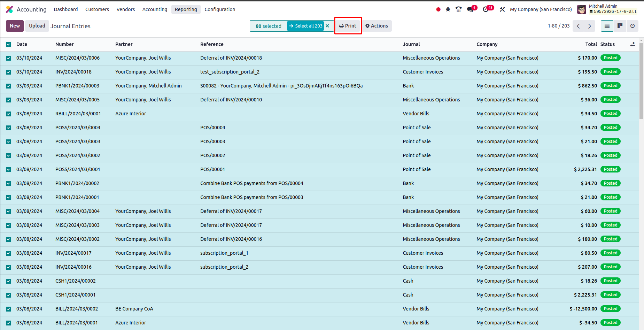The height and width of the screenshot is (330, 644).
Task: Switch to list view
Action: (x=607, y=26)
